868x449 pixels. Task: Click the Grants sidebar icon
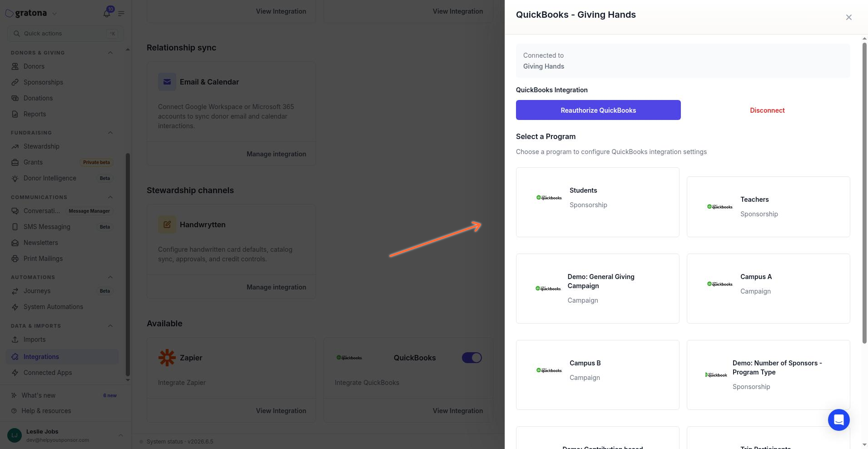tap(15, 162)
